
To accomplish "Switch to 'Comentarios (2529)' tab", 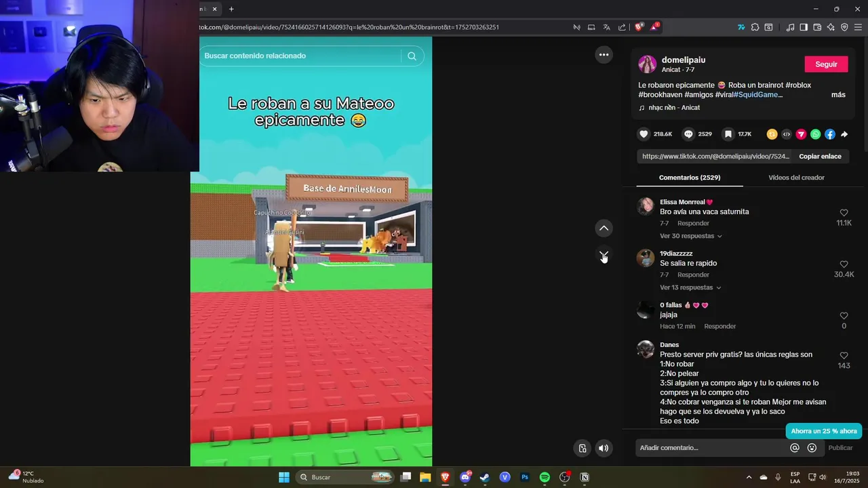I will 690,178.
